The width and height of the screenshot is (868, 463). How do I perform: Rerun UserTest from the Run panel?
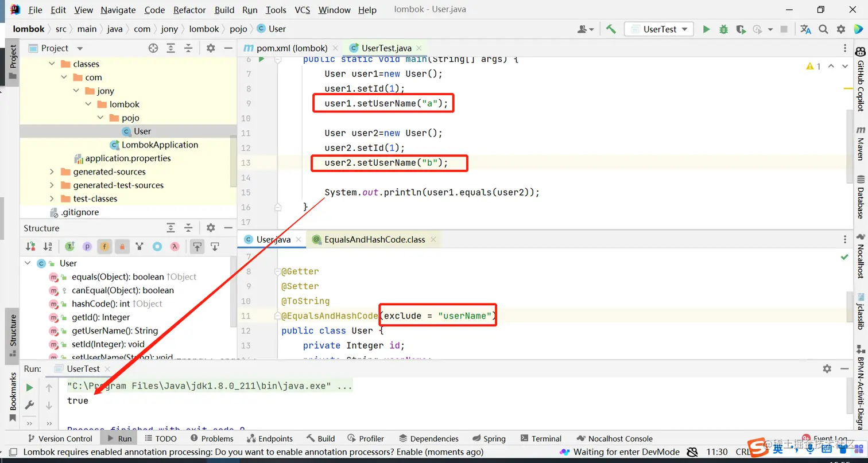29,388
